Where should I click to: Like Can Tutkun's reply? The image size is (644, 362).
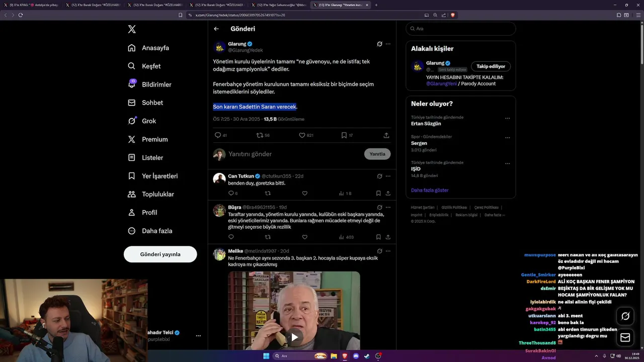point(304,193)
